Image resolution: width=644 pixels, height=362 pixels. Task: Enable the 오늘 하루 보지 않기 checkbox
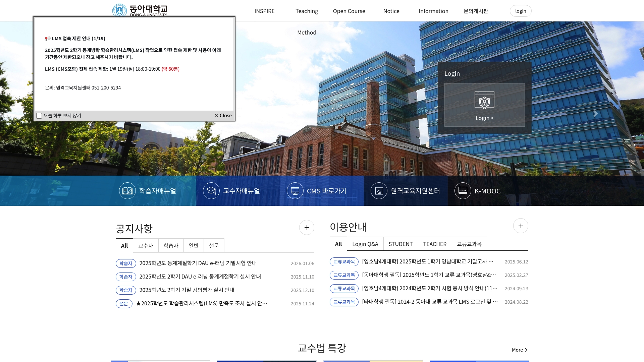pos(39,115)
